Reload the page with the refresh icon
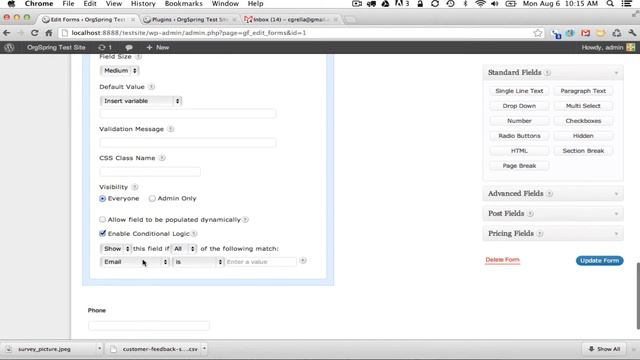This screenshot has width=640, height=360. [34, 33]
